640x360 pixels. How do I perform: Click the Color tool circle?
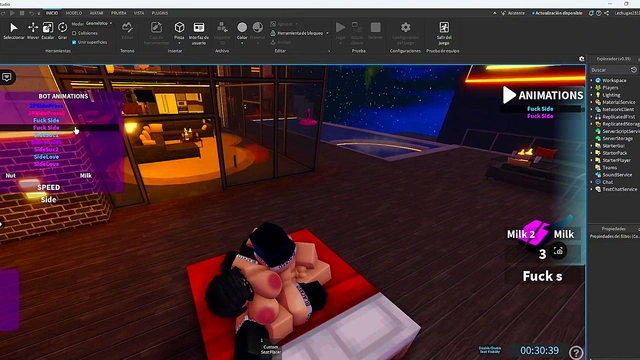pos(242,28)
